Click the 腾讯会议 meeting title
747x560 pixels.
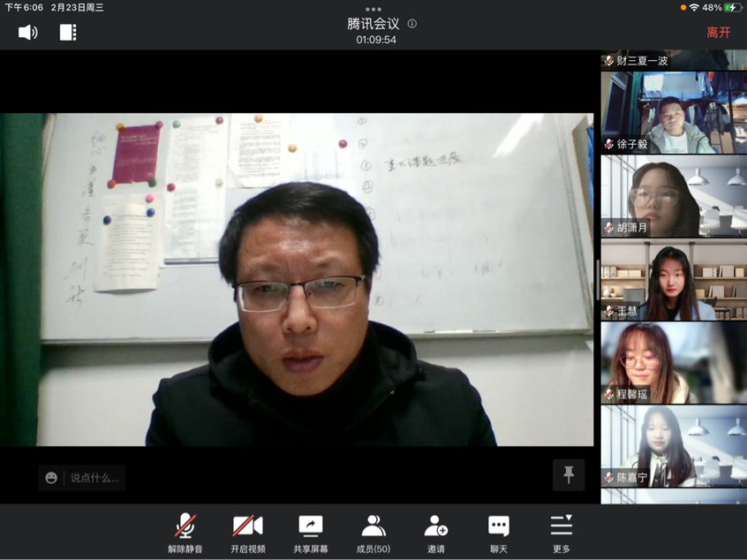(x=373, y=24)
